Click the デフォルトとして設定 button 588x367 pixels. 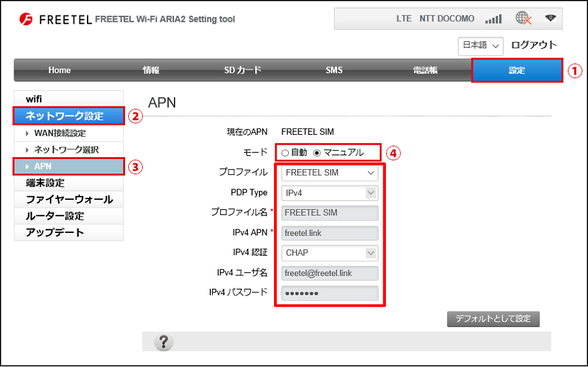point(493,319)
